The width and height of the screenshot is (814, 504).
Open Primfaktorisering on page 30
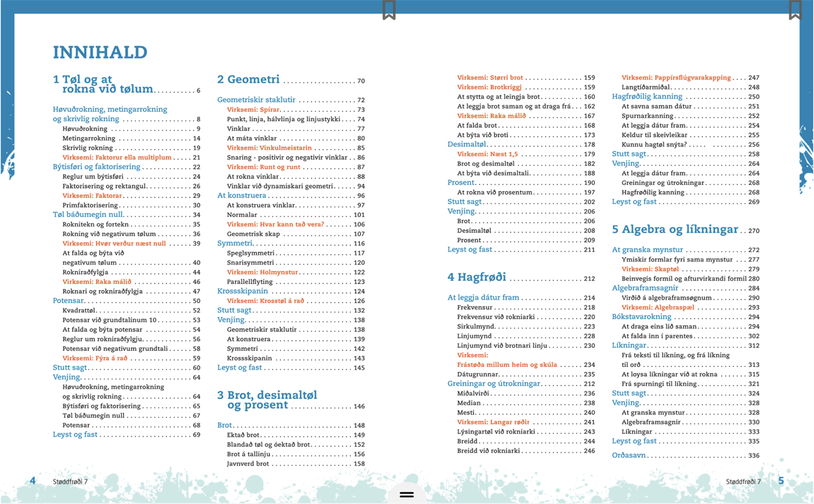coord(132,205)
